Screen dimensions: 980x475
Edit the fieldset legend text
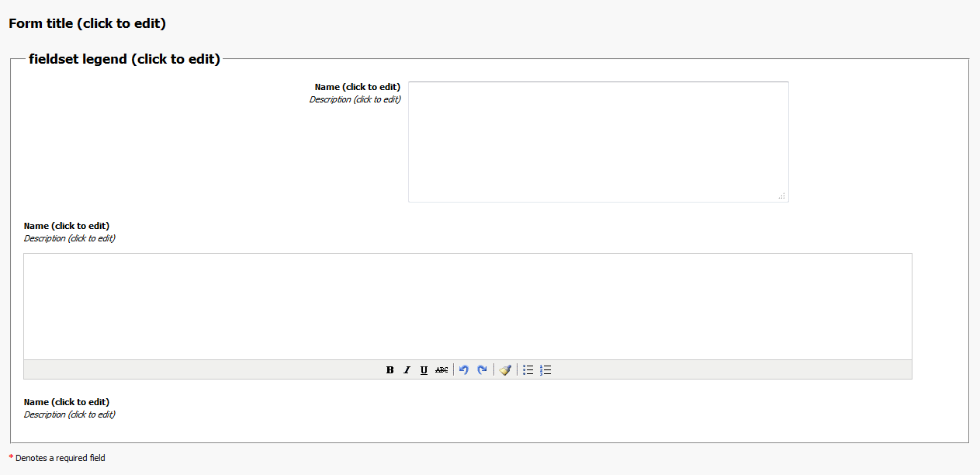click(x=124, y=59)
